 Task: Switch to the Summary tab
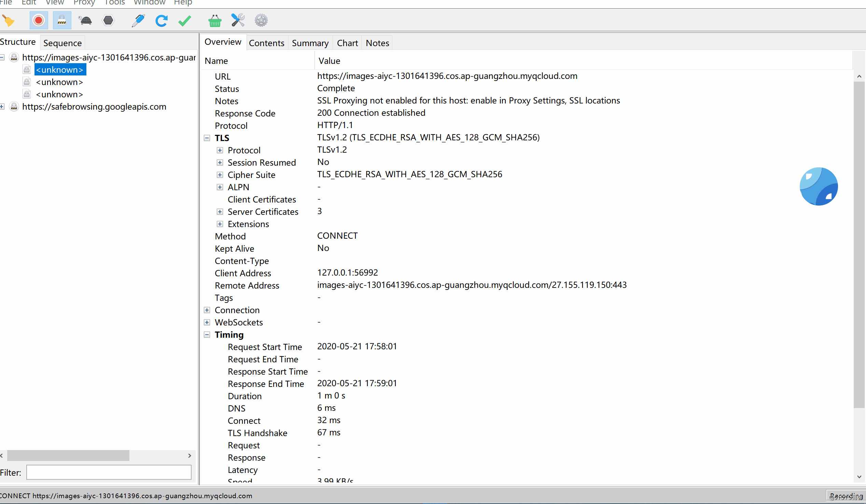310,43
